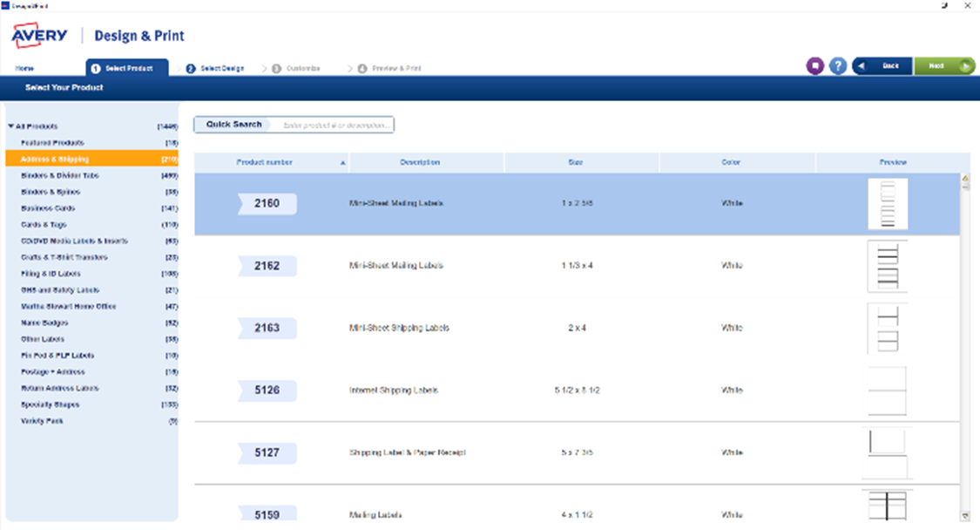Open preview thumbnail for product 2162
This screenshot has height=530, width=980.
point(887,266)
